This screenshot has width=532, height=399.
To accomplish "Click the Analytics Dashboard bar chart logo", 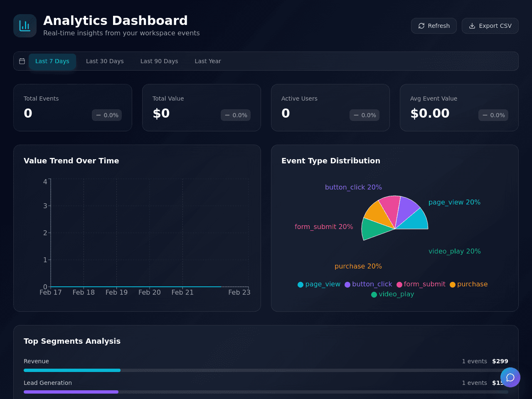I will point(25,26).
